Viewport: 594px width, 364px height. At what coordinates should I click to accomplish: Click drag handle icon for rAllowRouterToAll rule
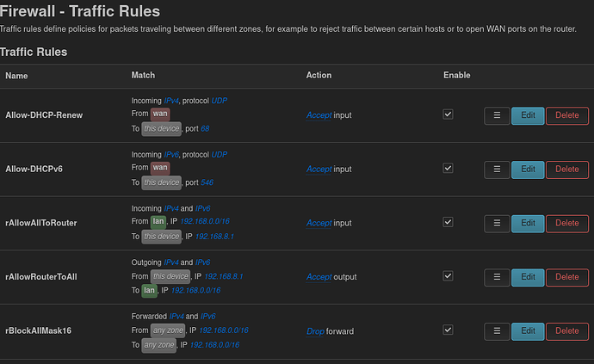497,277
